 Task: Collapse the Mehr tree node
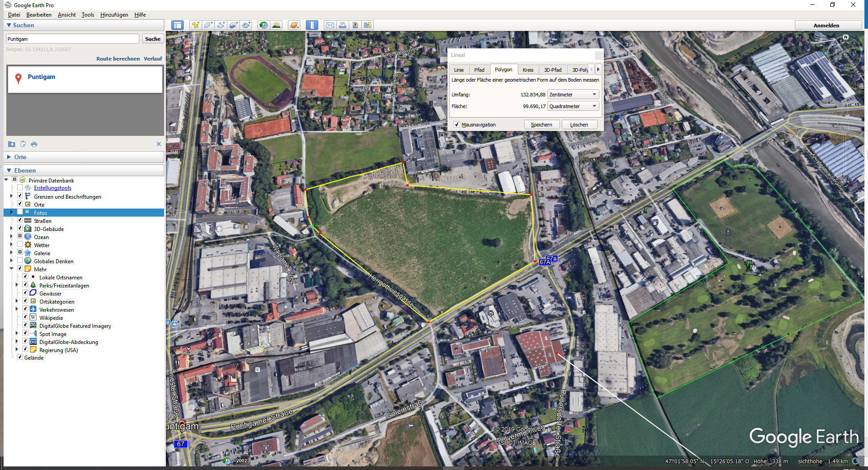[x=12, y=269]
